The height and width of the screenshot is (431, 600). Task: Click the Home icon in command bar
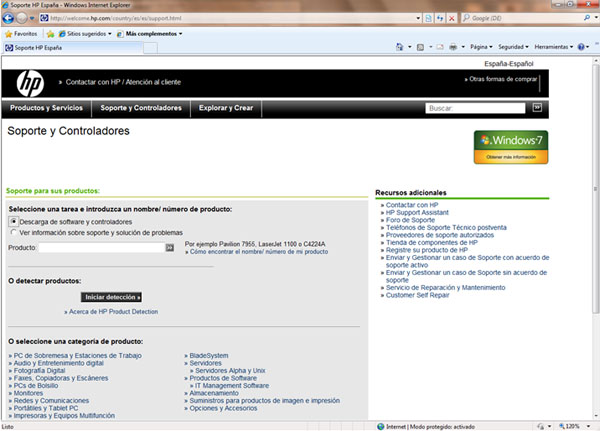click(399, 47)
